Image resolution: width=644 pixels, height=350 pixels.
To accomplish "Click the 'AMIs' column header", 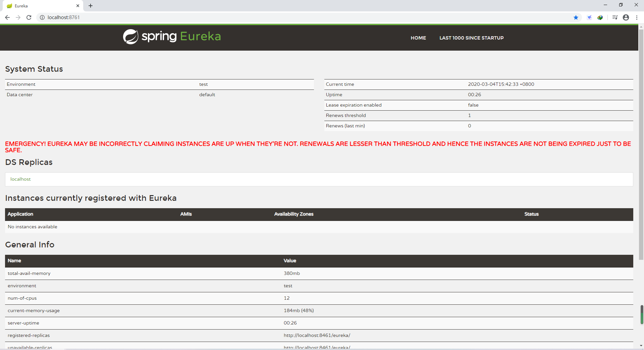I will pos(186,214).
